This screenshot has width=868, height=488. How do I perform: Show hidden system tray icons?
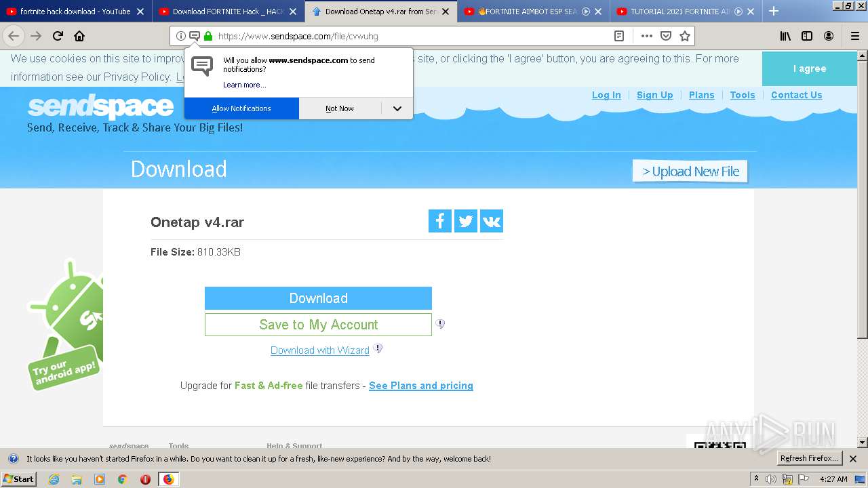pos(756,479)
